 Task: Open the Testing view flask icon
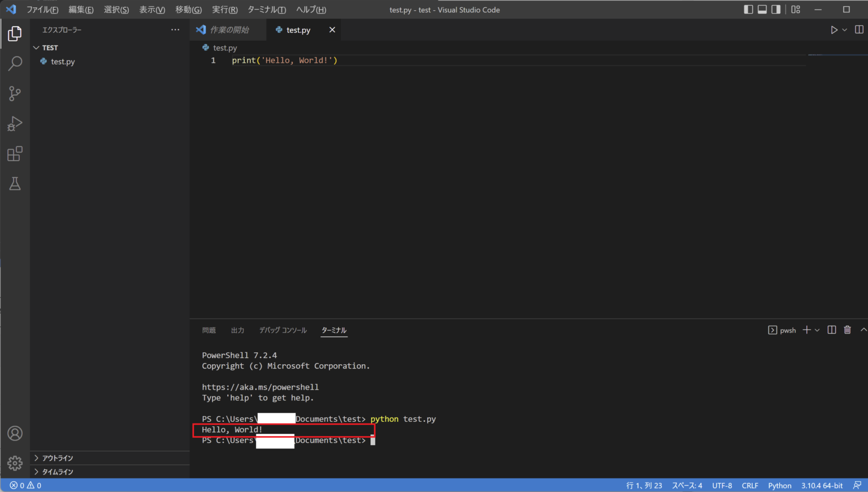[15, 183]
